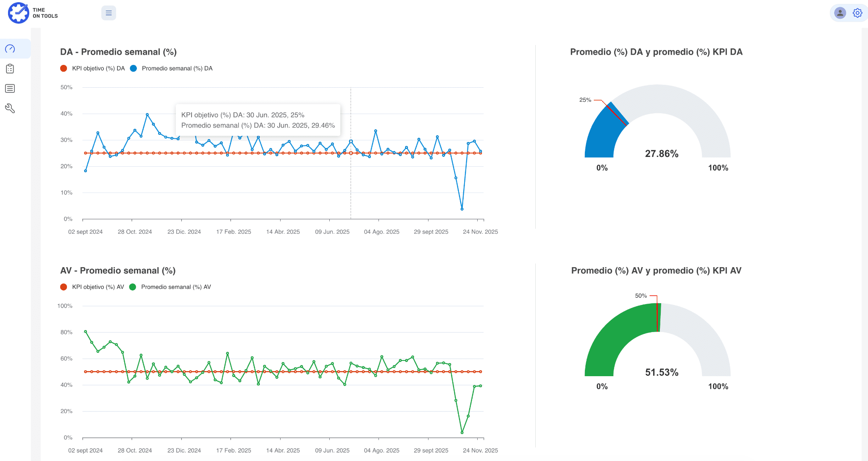Click the lowest point on AV line chart

462,433
